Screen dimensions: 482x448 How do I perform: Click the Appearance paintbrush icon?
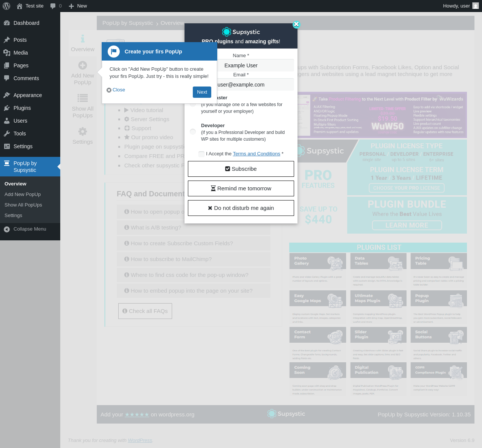[7, 95]
